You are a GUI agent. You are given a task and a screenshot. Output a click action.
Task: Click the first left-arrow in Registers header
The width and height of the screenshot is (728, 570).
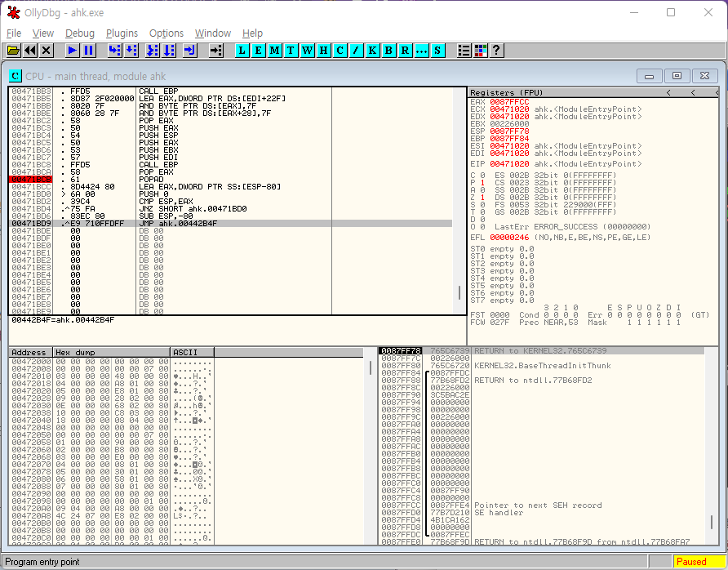point(668,93)
